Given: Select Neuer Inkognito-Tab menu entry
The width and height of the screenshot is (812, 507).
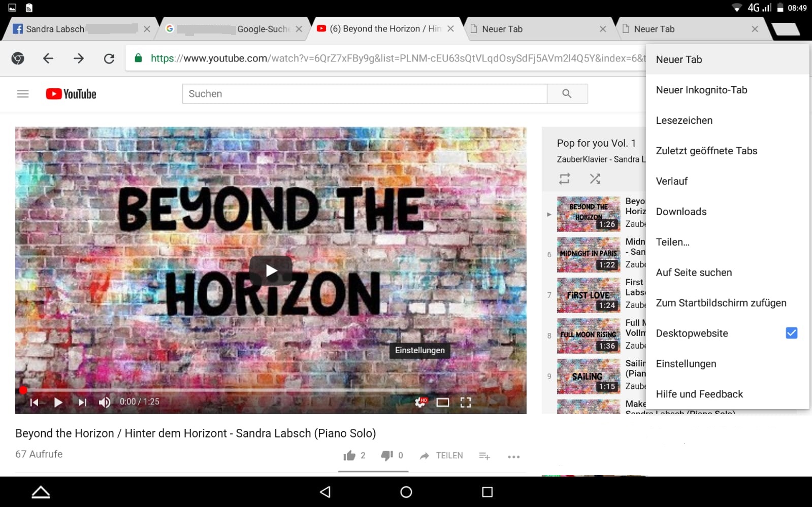Looking at the screenshot, I should (727, 90).
